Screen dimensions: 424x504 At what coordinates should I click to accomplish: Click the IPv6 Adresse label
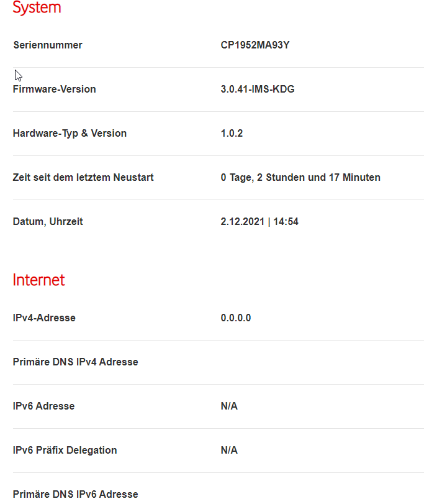click(x=43, y=406)
